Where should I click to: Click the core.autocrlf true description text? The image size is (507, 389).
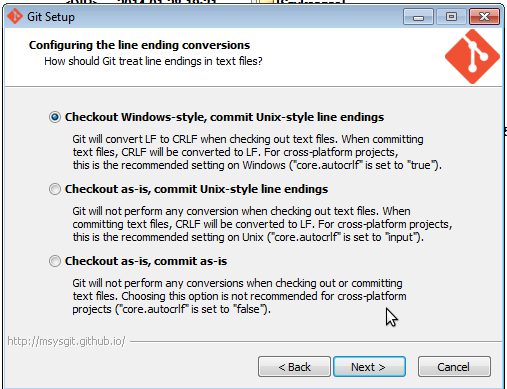[257, 152]
